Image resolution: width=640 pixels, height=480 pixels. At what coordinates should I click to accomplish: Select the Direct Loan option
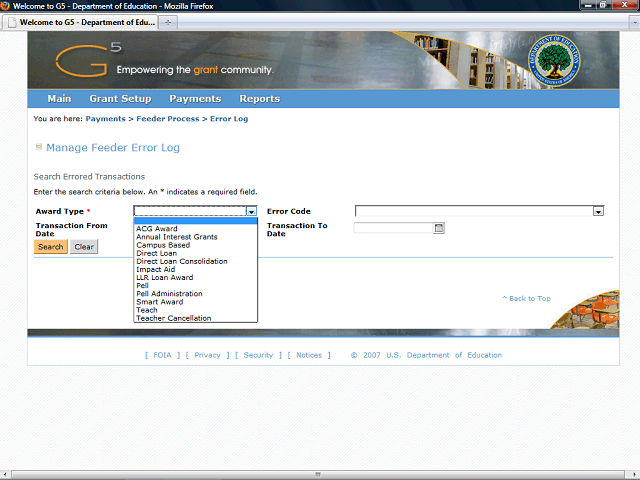[156, 253]
